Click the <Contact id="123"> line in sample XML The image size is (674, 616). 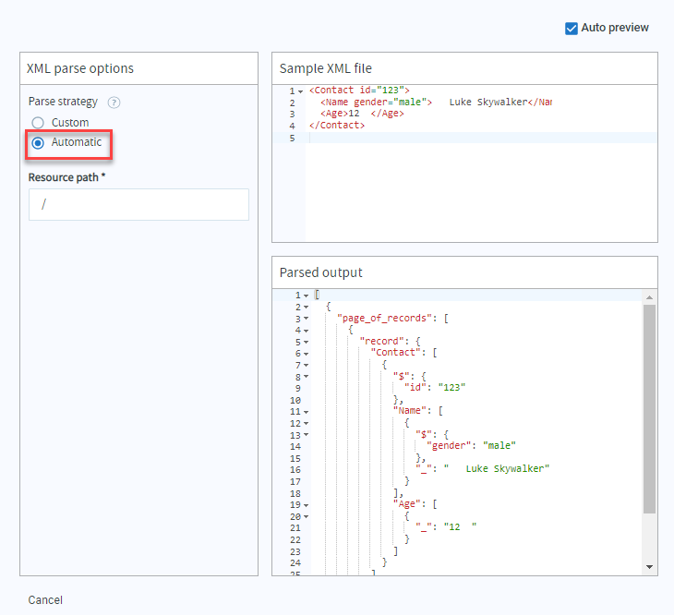pyautogui.click(x=359, y=91)
